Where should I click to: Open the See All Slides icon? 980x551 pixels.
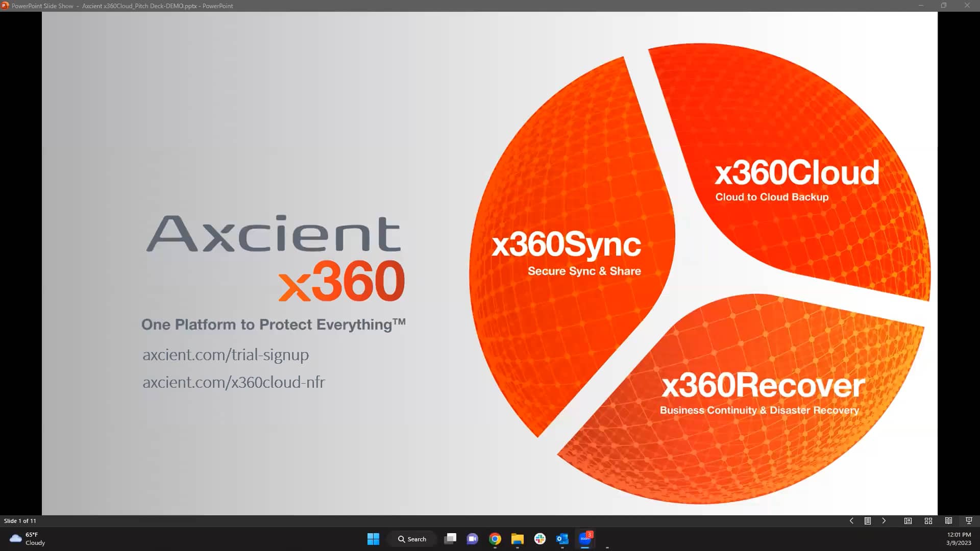(x=867, y=520)
